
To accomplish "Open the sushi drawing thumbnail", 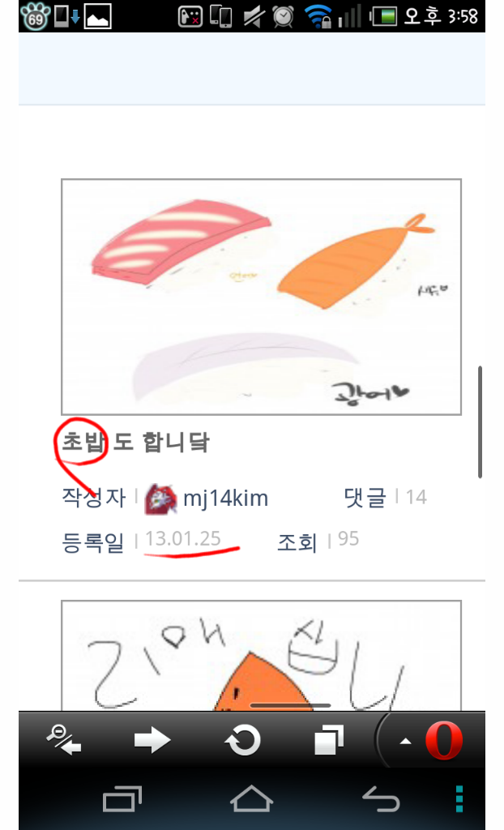I will [x=261, y=297].
